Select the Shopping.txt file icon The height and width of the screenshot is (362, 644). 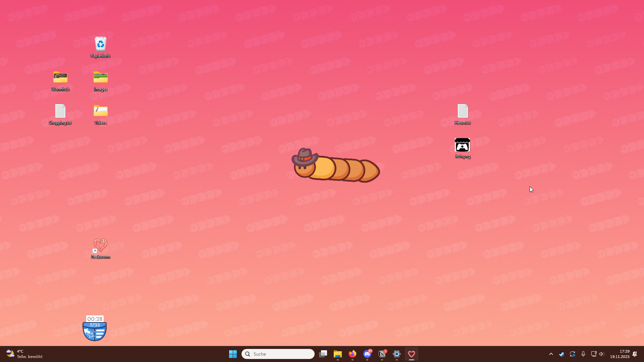60,111
